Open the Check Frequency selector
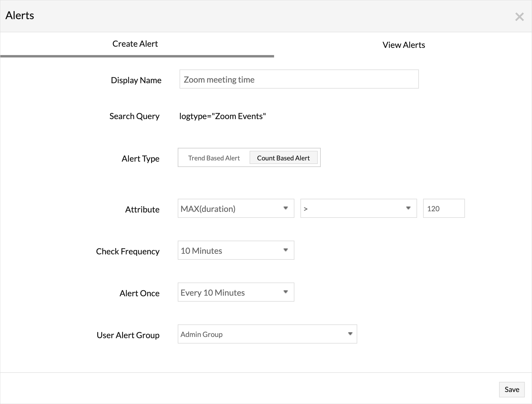 236,250
